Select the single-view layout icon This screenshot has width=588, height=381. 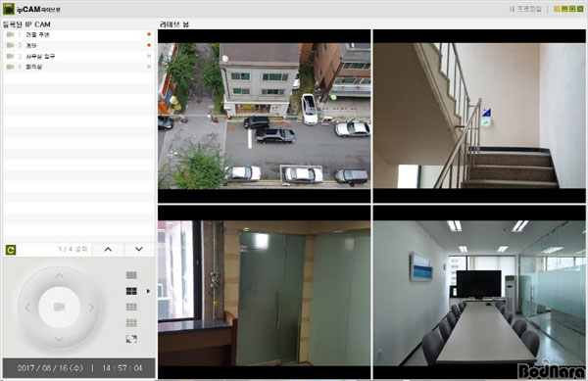(x=131, y=275)
